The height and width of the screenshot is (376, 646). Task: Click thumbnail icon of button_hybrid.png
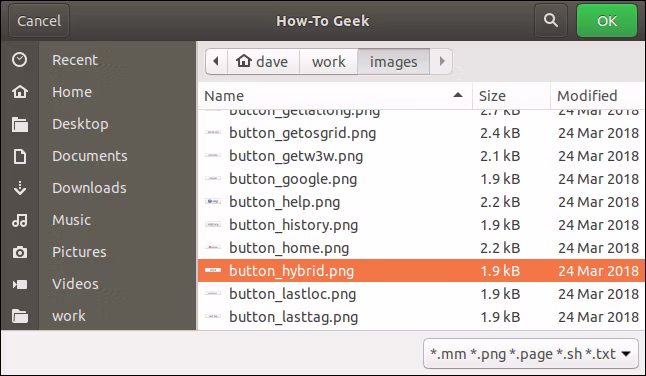coord(213,270)
